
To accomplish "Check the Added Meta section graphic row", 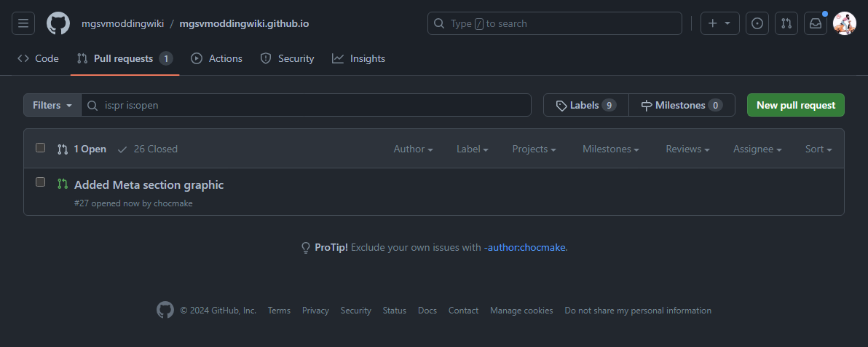I will (40, 182).
